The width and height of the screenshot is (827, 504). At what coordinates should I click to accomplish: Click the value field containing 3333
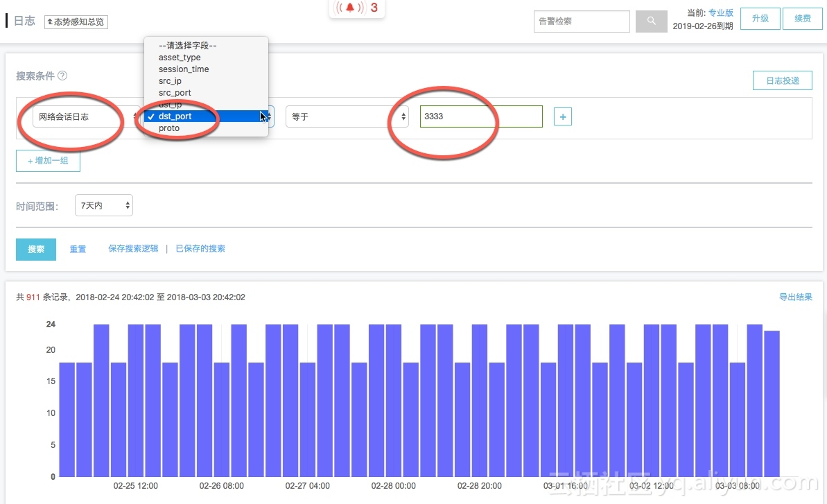pos(481,116)
